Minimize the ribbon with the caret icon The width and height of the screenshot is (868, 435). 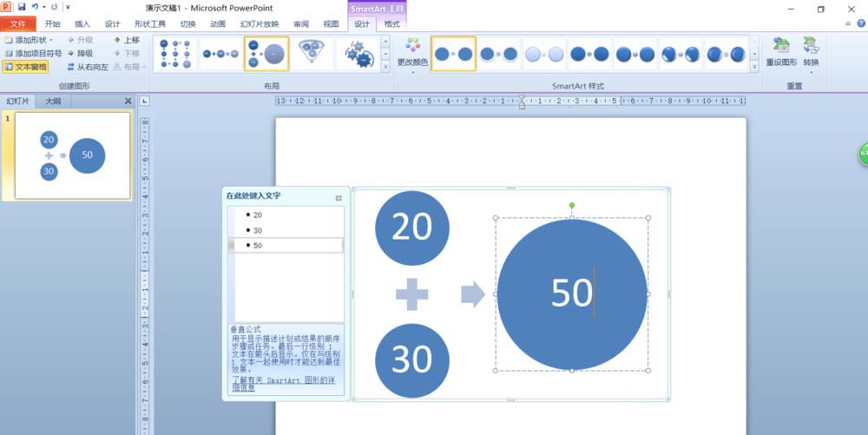[848, 23]
